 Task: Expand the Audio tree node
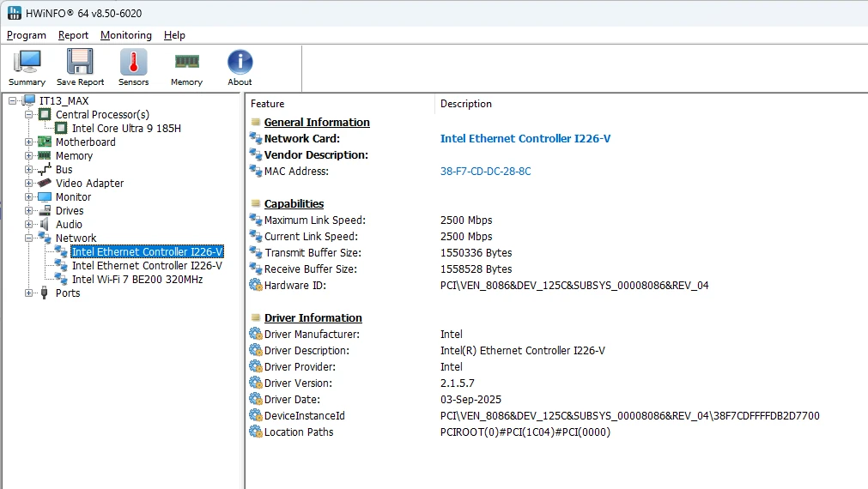tap(29, 225)
